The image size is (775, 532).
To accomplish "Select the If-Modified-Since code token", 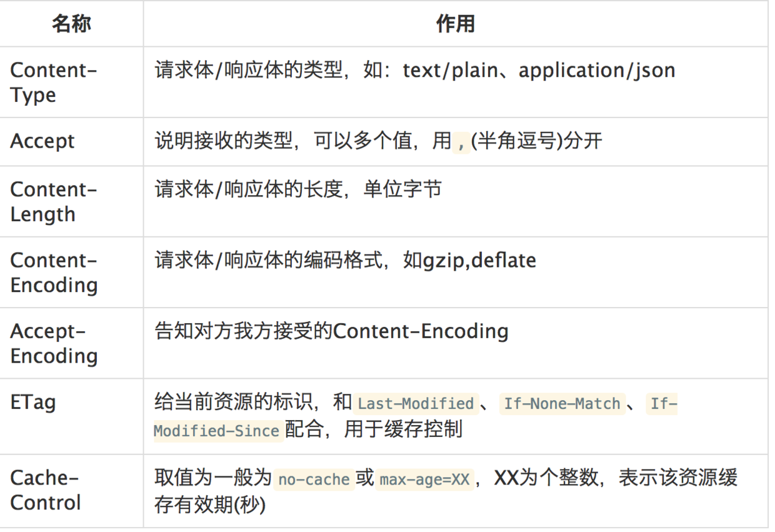I will tap(216, 431).
